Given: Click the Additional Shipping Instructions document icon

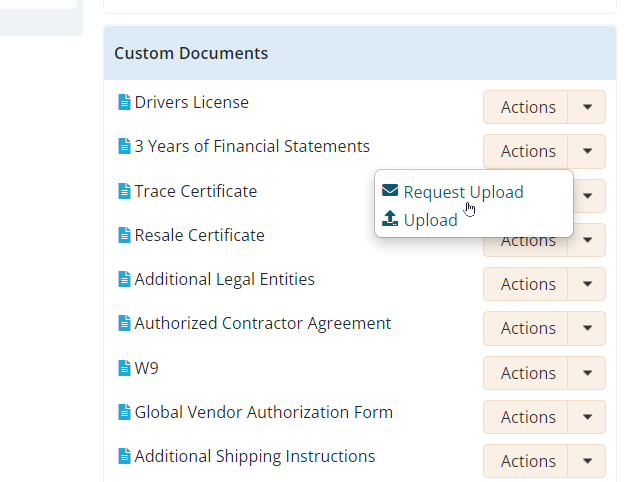Looking at the screenshot, I should pyautogui.click(x=124, y=456).
